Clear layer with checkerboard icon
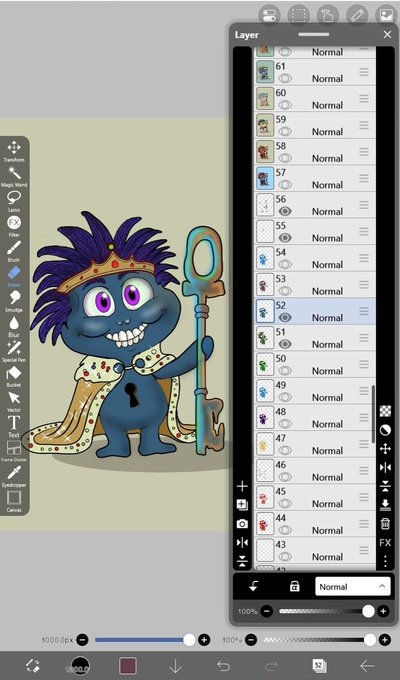This screenshot has width=400, height=680. pos(385,410)
